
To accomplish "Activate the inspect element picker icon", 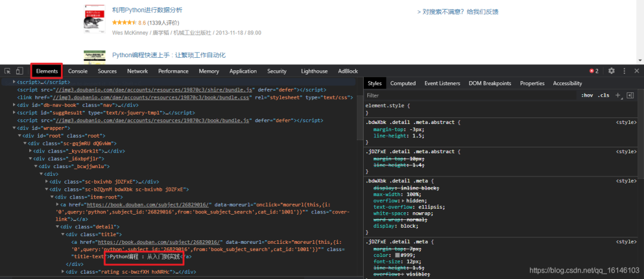I will pyautogui.click(x=7, y=71).
